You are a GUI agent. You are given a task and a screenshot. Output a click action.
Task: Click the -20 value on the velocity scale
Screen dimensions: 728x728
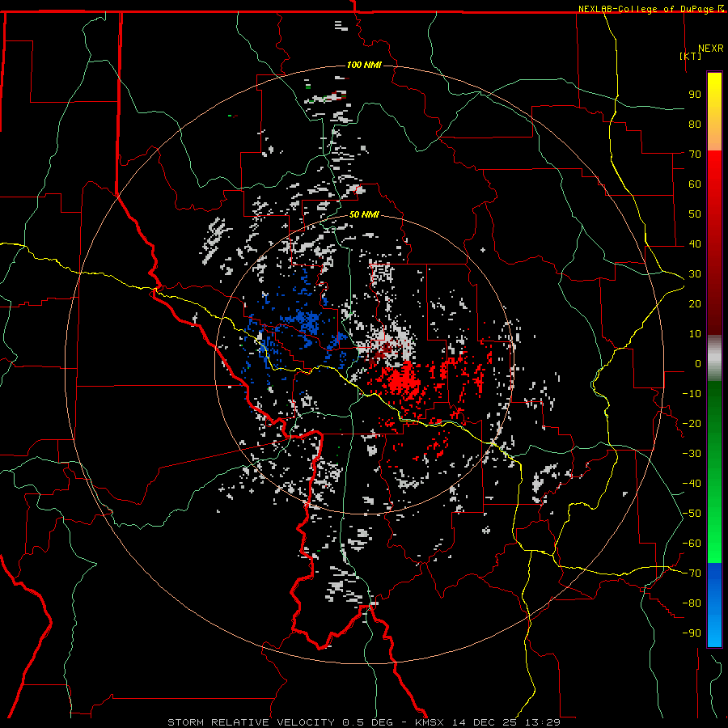(x=692, y=424)
